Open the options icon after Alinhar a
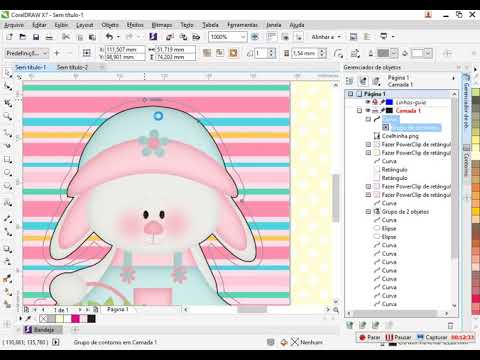Viewport: 480px width, 360px height. pos(353,37)
